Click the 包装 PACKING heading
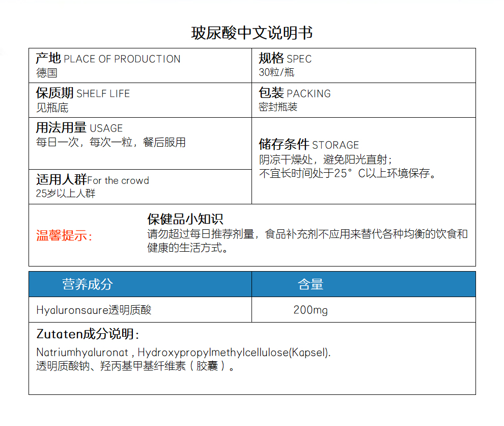Image resolution: width=504 pixels, height=426 pixels. click(x=294, y=93)
